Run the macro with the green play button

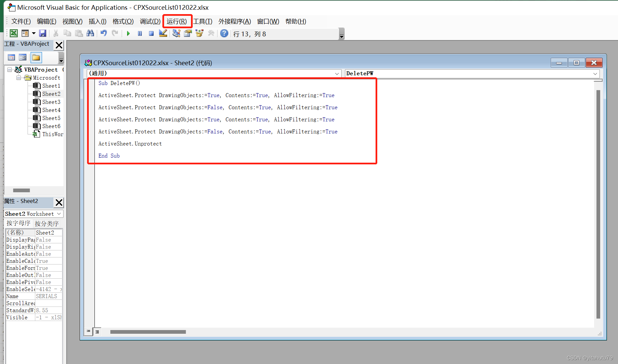point(128,33)
